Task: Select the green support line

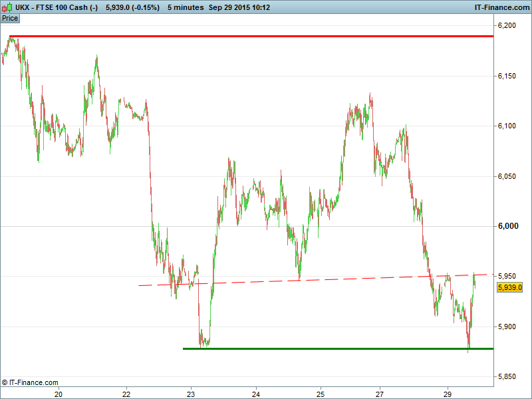Action: pos(332,348)
